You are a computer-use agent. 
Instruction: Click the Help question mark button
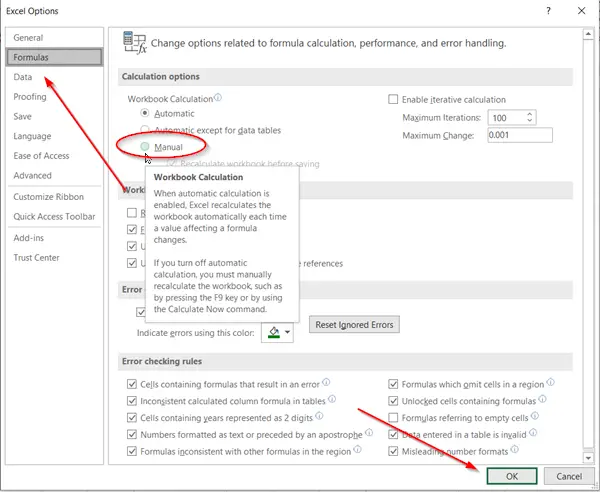tap(548, 11)
